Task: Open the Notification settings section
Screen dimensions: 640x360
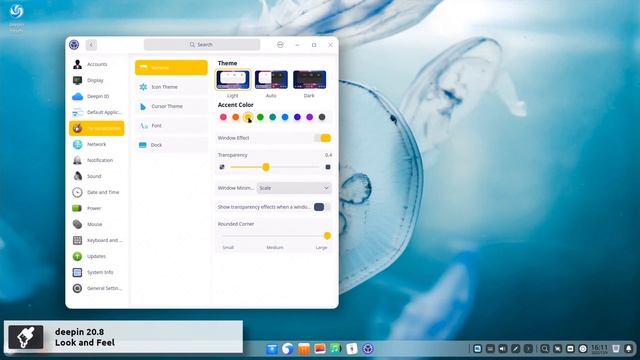Action: pos(97,160)
